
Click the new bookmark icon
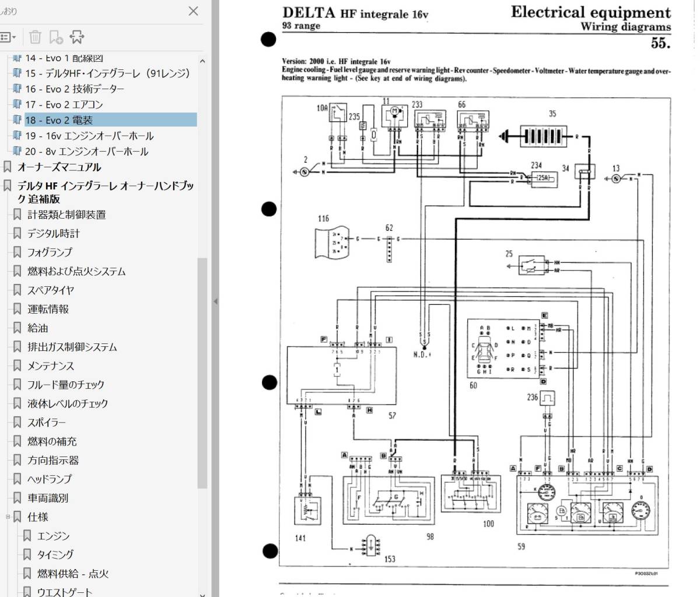56,37
